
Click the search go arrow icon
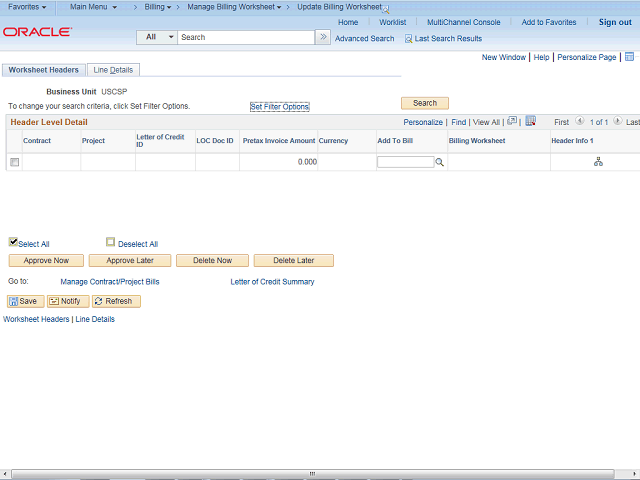click(x=323, y=37)
